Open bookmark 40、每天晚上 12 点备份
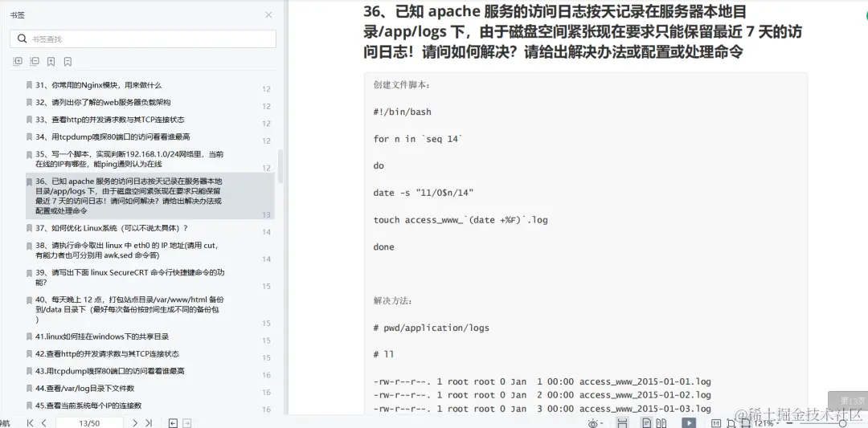Viewport: 868px width, 428px height. click(129, 309)
